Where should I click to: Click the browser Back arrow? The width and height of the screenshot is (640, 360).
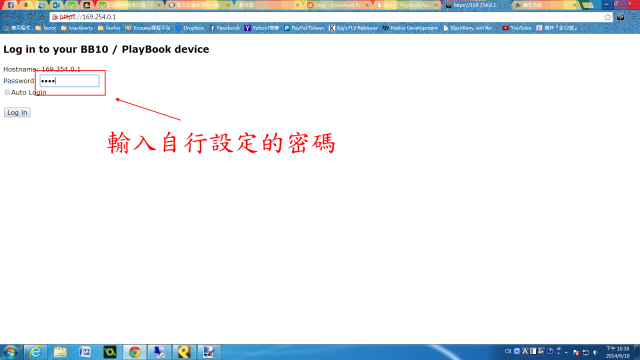[x=7, y=17]
